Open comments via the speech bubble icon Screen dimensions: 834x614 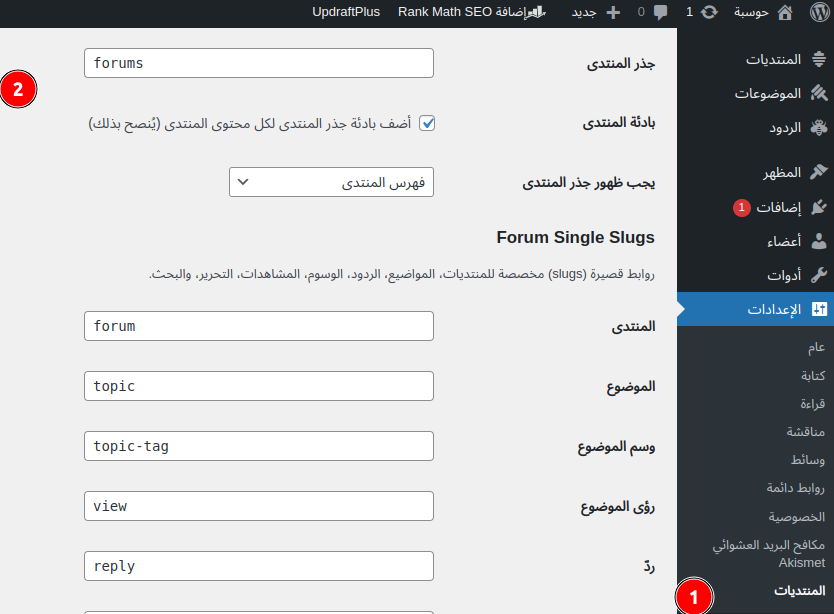tap(660, 13)
